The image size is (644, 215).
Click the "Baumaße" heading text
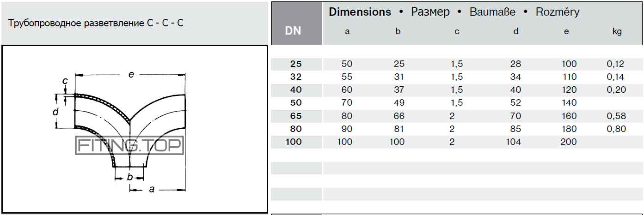492,12
